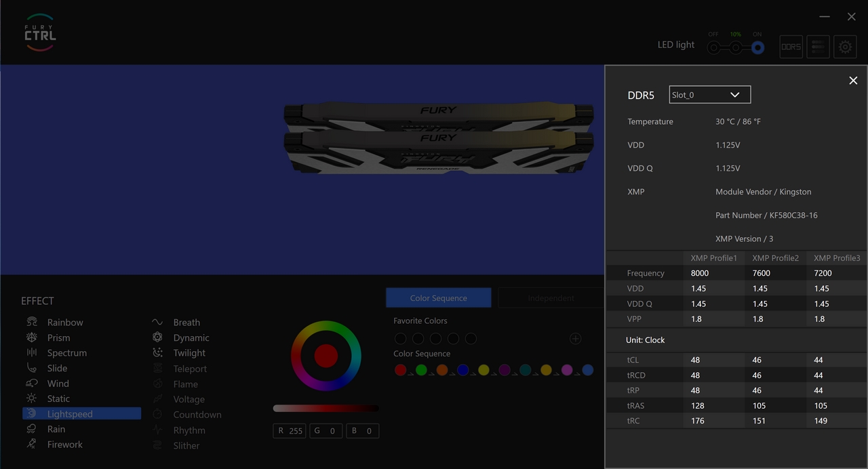Click the red center of color wheel
The image size is (868, 469).
pos(326,356)
